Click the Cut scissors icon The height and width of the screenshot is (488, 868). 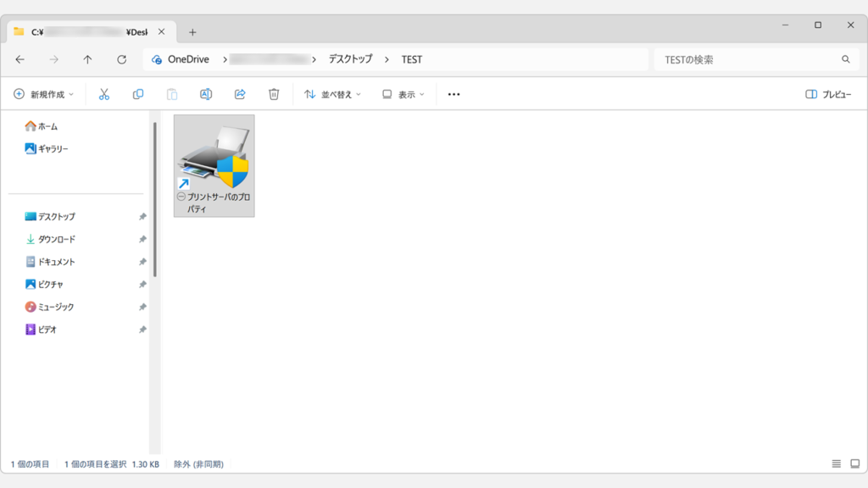[104, 95]
